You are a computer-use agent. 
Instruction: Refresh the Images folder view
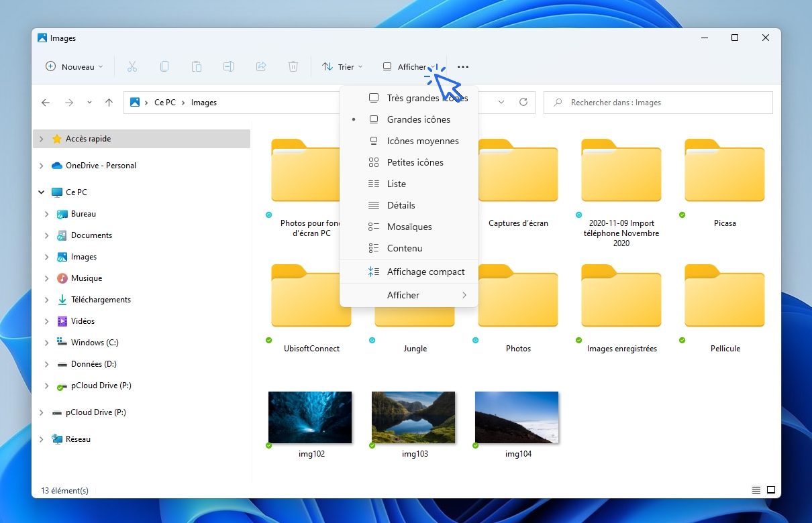[523, 103]
